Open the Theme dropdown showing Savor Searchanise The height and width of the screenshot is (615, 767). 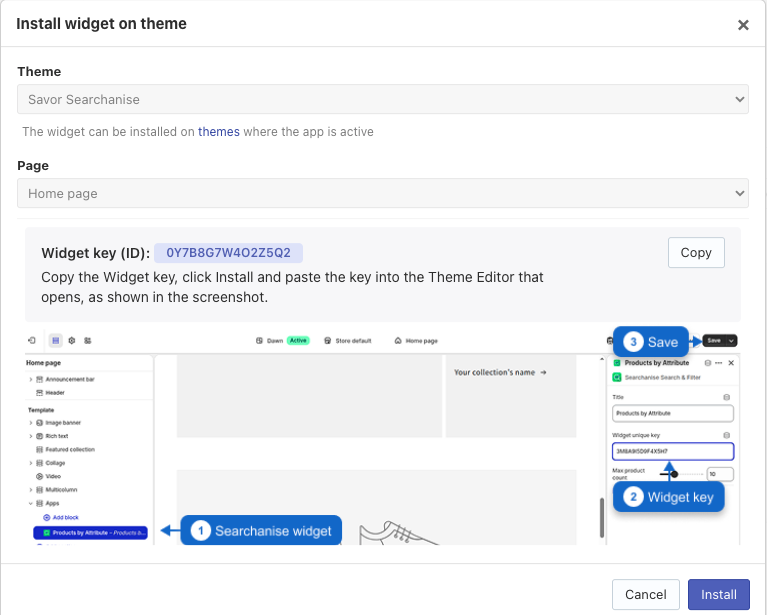coord(383,99)
